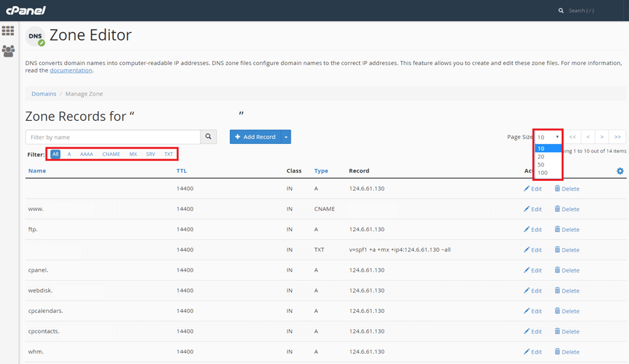Delete the TXT spf1 record
This screenshot has width=629, height=364.
pos(567,249)
